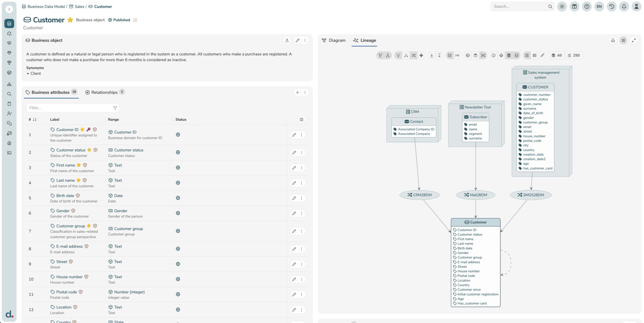Open the data model database icon in sidebar
The height and width of the screenshot is (323, 644).
click(9, 24)
